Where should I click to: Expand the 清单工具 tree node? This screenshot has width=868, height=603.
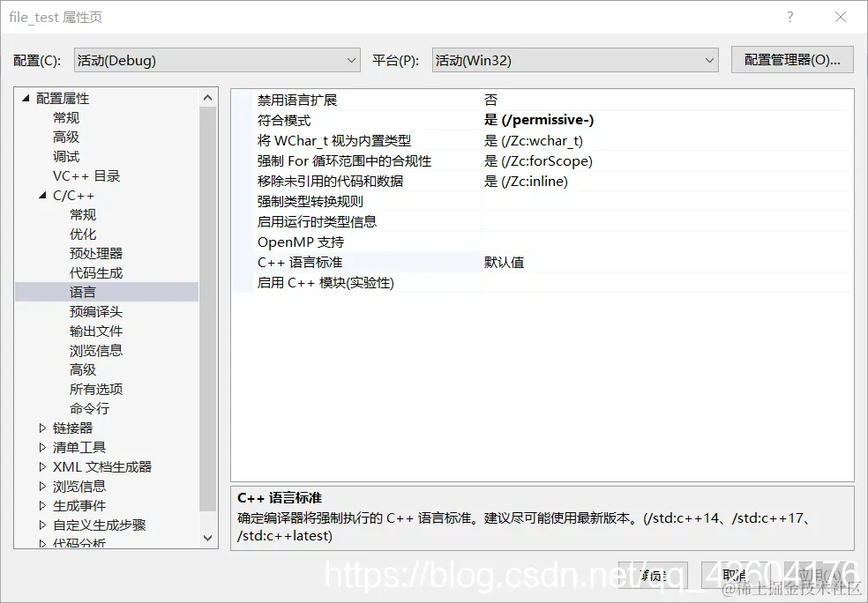[x=42, y=447]
